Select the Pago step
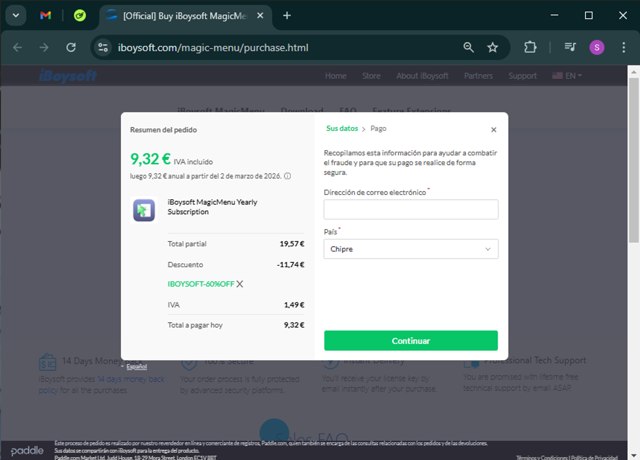 [378, 129]
